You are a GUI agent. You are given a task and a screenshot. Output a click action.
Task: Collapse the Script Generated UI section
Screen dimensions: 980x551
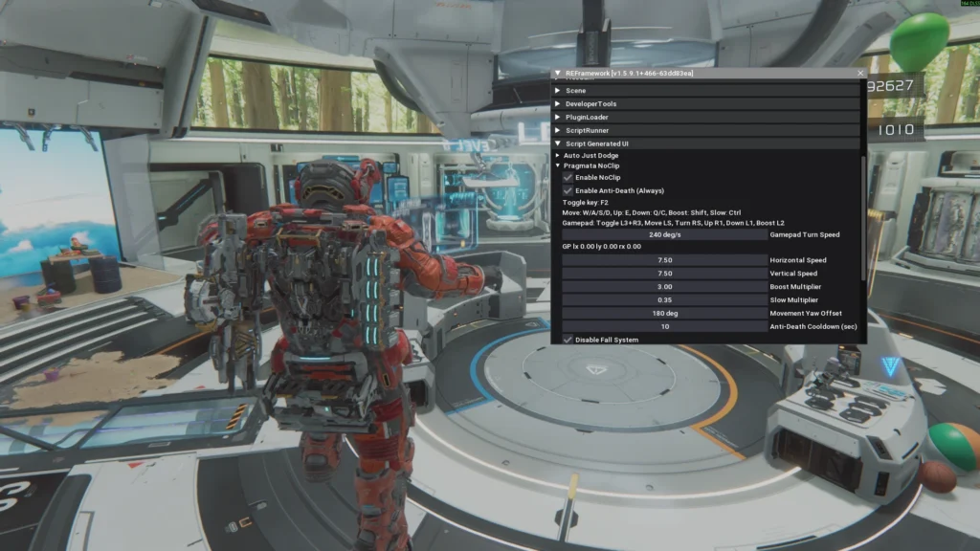click(x=705, y=143)
